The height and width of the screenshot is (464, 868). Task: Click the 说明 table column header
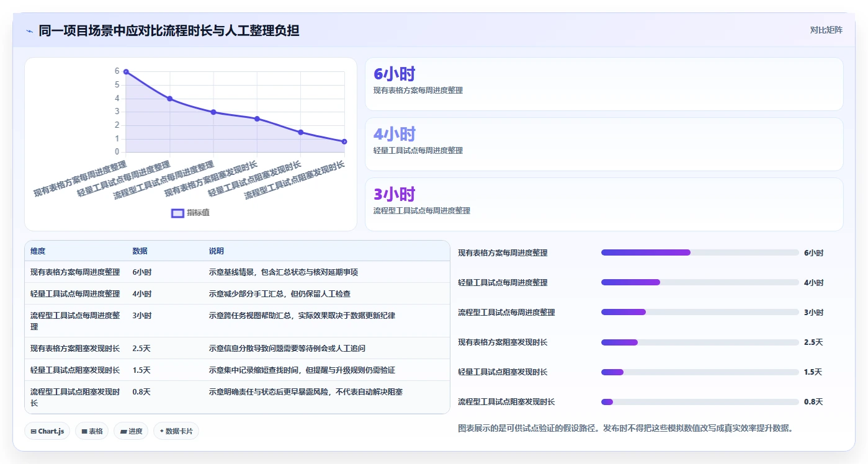216,251
